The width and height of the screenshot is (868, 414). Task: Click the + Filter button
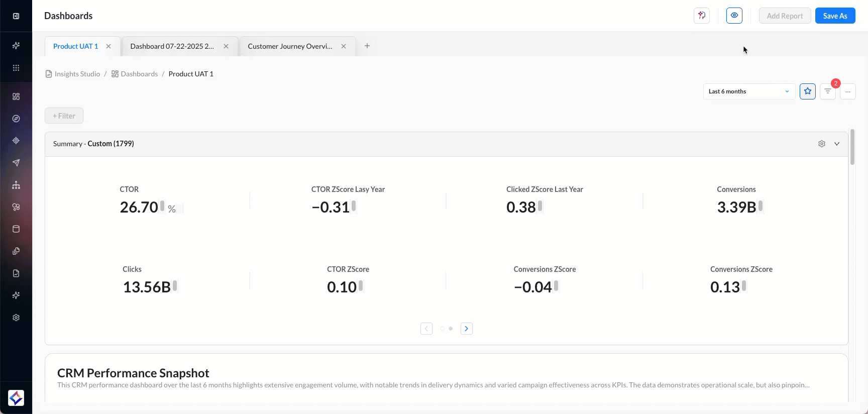64,116
